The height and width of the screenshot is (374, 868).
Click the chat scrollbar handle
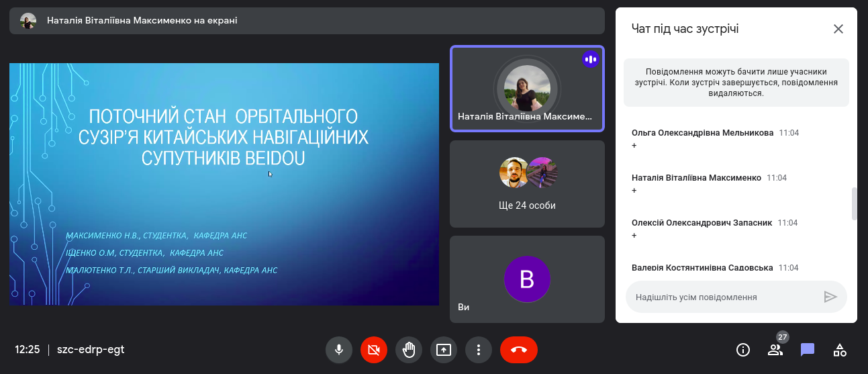[x=855, y=204]
